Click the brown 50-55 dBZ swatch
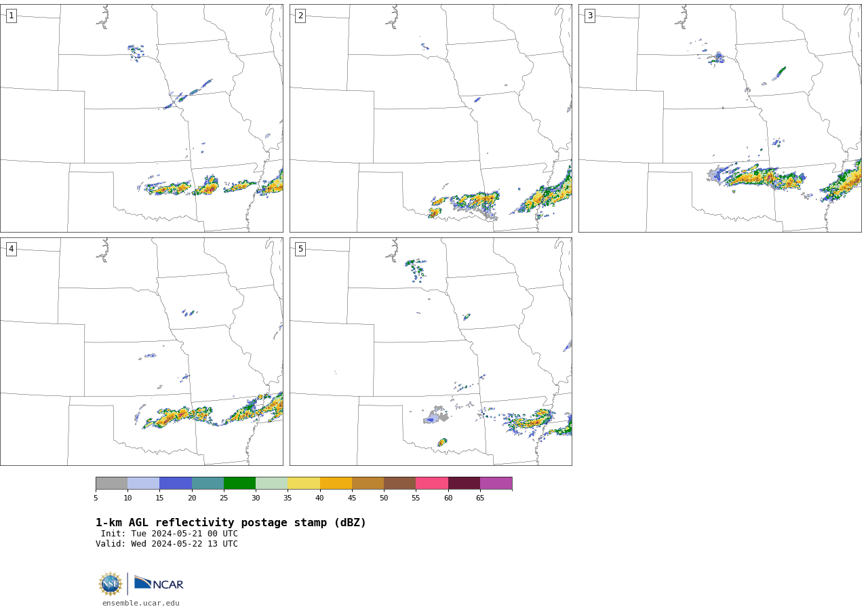Viewport: 868px width, 611px height. pyautogui.click(x=399, y=483)
